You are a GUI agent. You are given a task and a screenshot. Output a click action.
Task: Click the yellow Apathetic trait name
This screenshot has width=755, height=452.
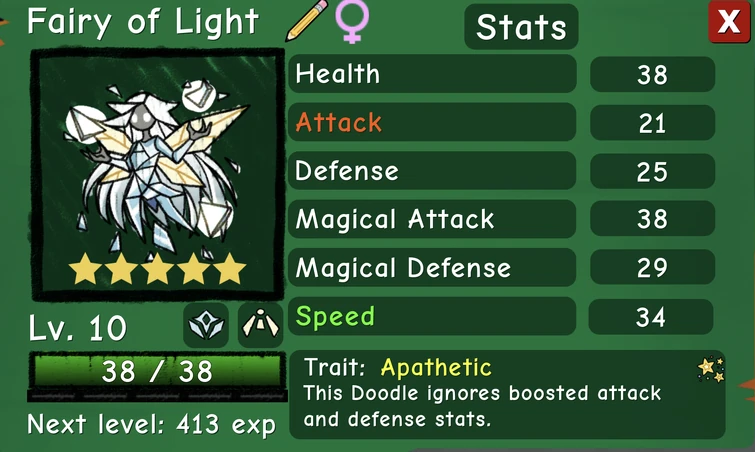(x=436, y=368)
